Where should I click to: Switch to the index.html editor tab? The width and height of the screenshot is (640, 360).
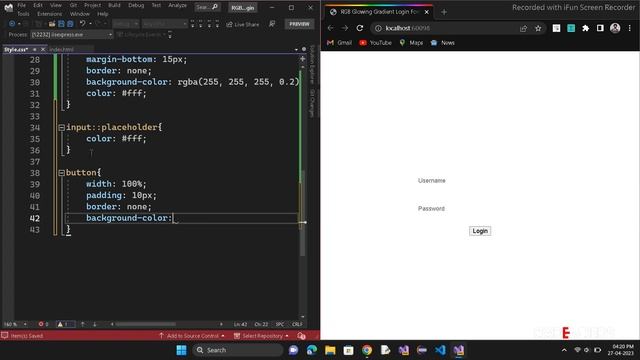[61, 49]
